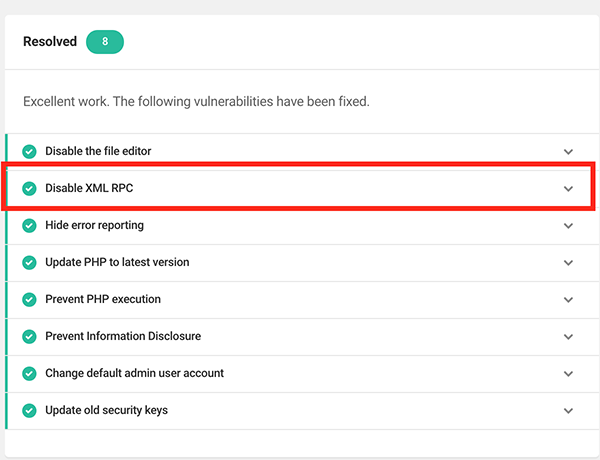Open the Prevent PHP execution item title

[x=103, y=299]
